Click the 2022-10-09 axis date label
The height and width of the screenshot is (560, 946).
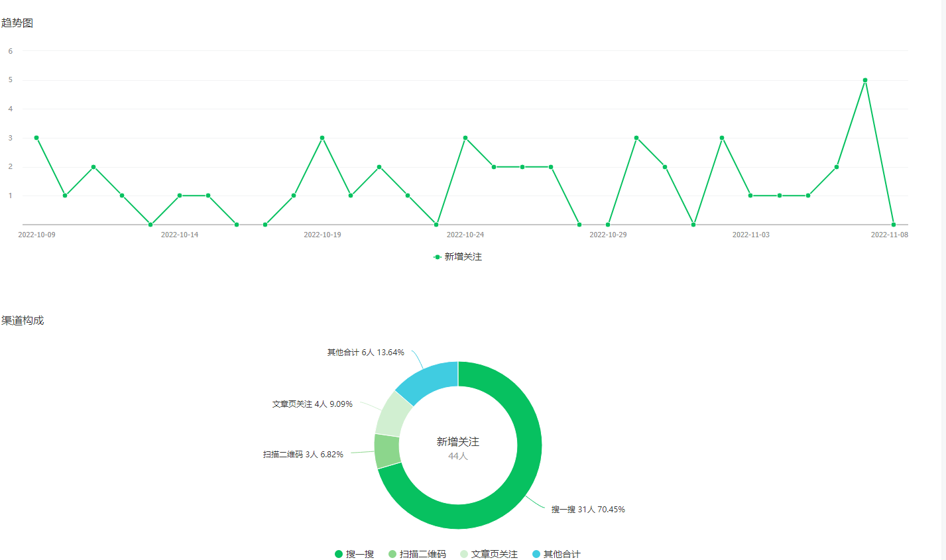36,235
